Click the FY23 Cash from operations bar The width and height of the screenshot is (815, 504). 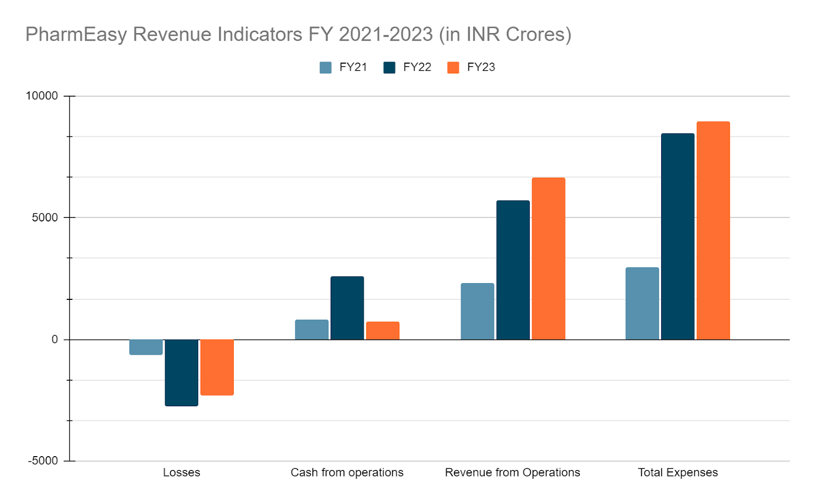[x=383, y=330]
